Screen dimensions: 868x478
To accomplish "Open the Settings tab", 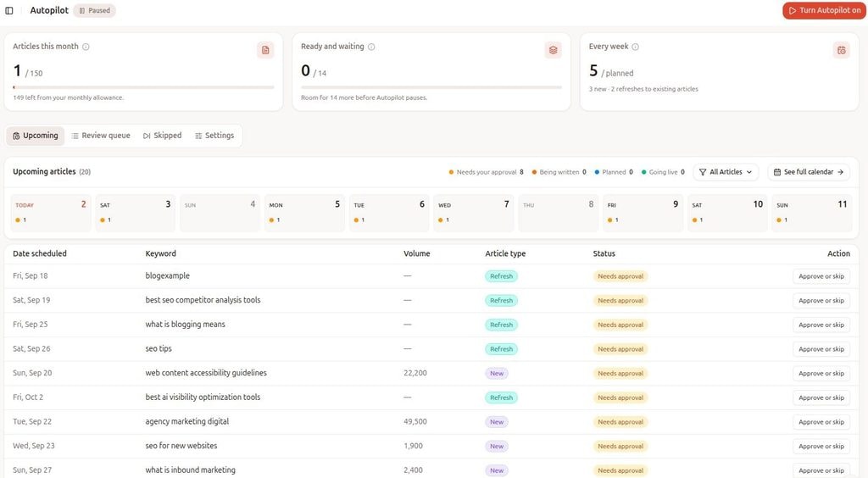I will point(214,136).
